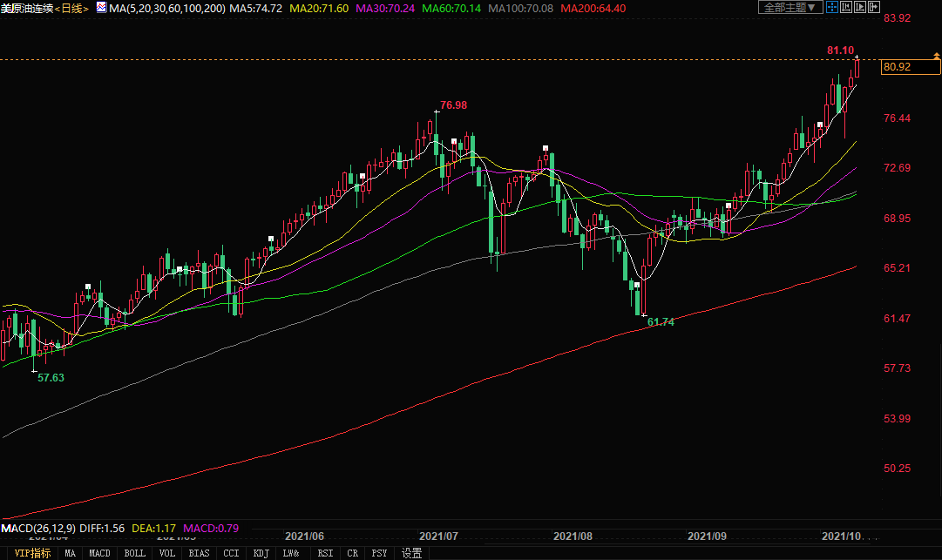This screenshot has width=942, height=560.
Task: Open the 全部主题 dropdown
Action: pyautogui.click(x=790, y=8)
